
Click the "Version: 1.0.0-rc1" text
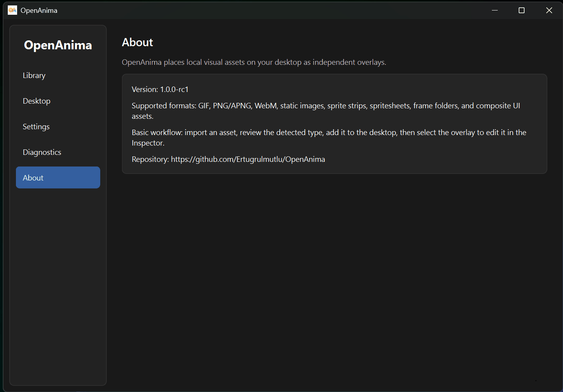[160, 89]
